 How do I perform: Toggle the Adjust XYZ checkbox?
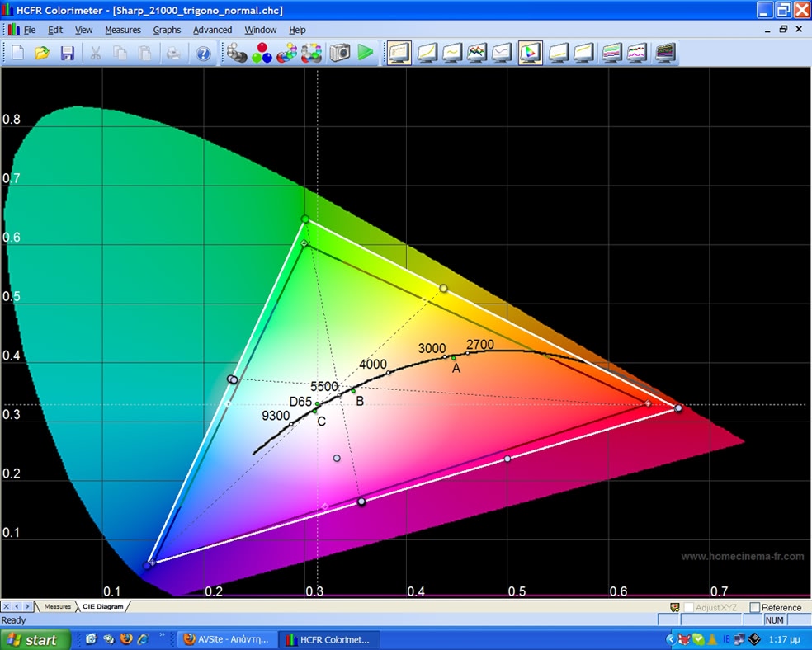(689, 607)
